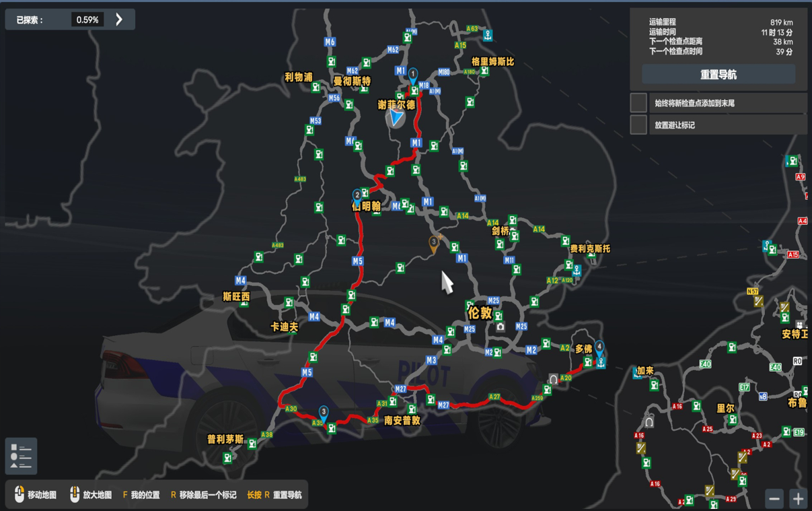This screenshot has width=812, height=511.
Task: Click the 格里姆斯比 city label
Action: pyautogui.click(x=492, y=62)
